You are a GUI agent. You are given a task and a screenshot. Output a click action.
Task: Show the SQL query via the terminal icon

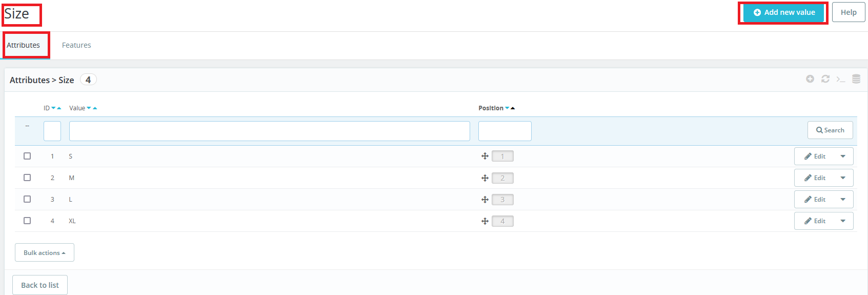coord(840,79)
